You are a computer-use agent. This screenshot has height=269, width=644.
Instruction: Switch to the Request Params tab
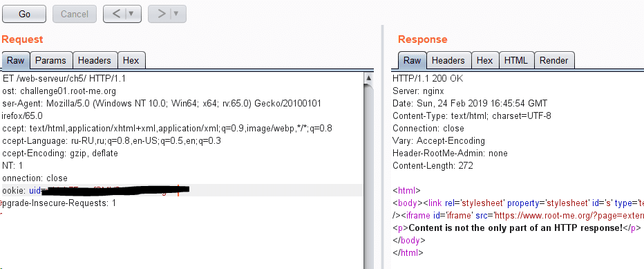pos(50,60)
